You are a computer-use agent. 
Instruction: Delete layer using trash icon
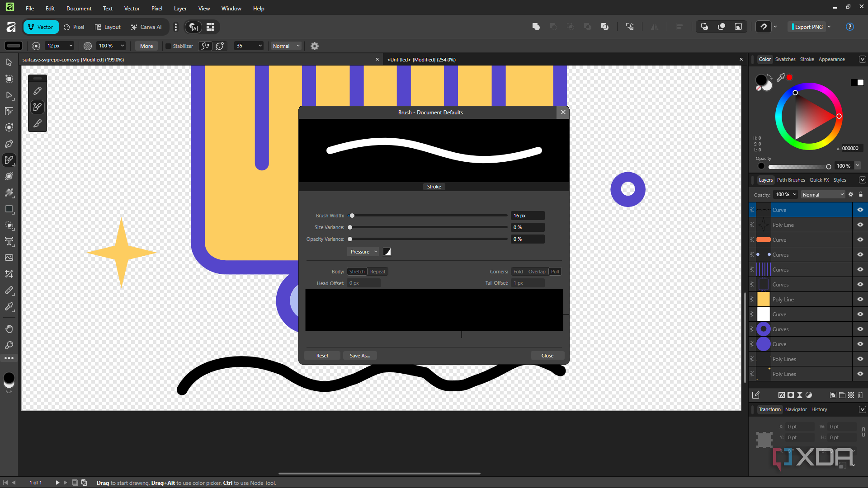coord(860,395)
